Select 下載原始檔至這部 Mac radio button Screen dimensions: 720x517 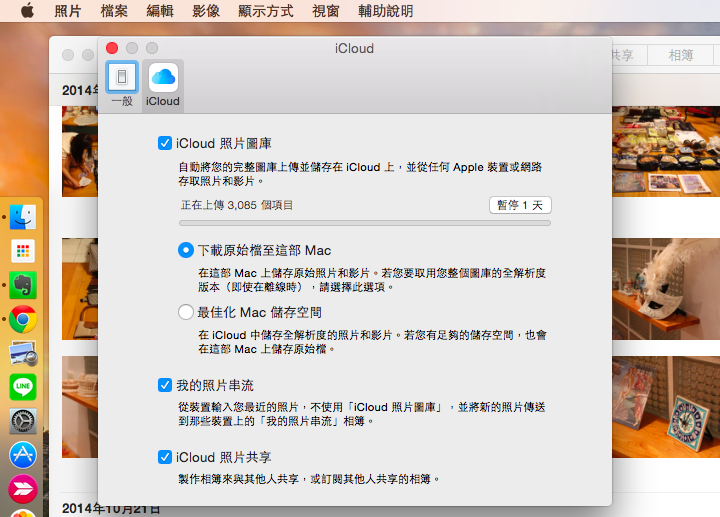[186, 250]
